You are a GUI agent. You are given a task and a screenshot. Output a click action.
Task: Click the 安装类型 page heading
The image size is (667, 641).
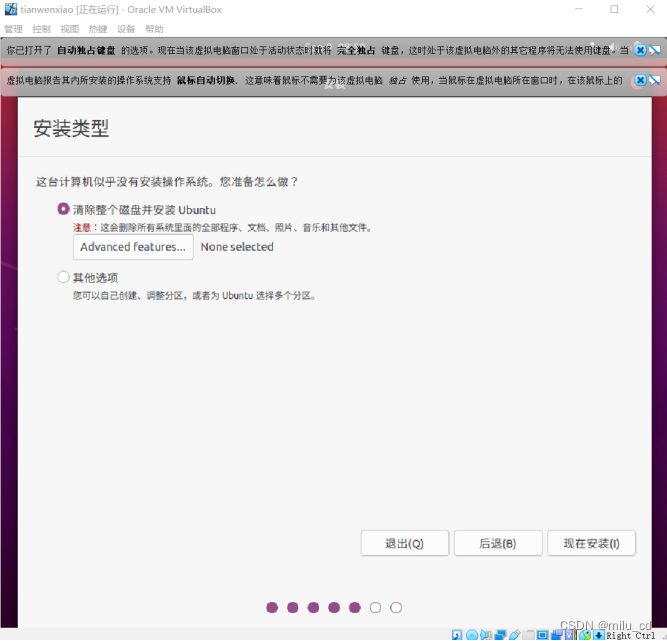click(71, 128)
